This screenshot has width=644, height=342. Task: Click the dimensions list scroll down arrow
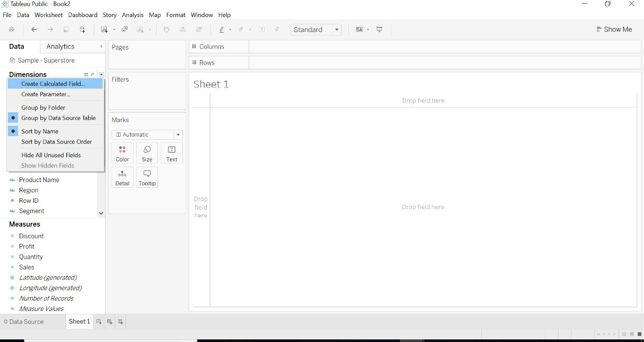point(101,213)
